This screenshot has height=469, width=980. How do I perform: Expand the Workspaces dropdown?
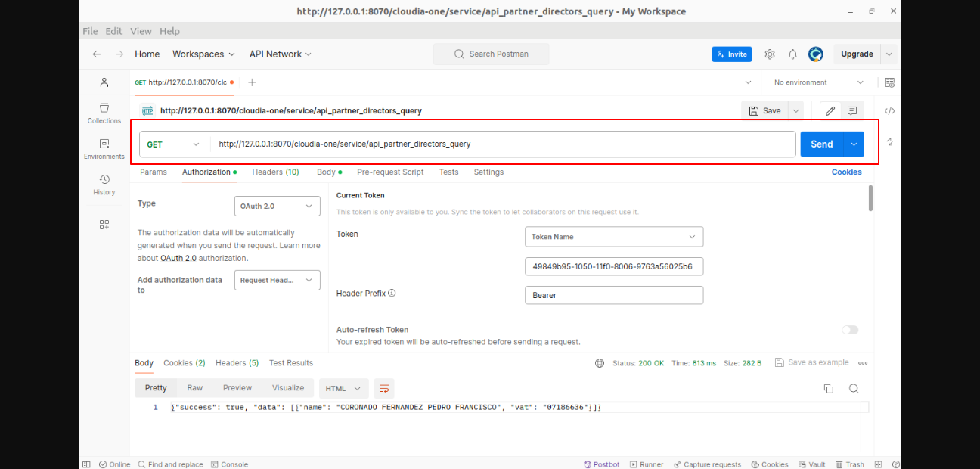(x=203, y=54)
